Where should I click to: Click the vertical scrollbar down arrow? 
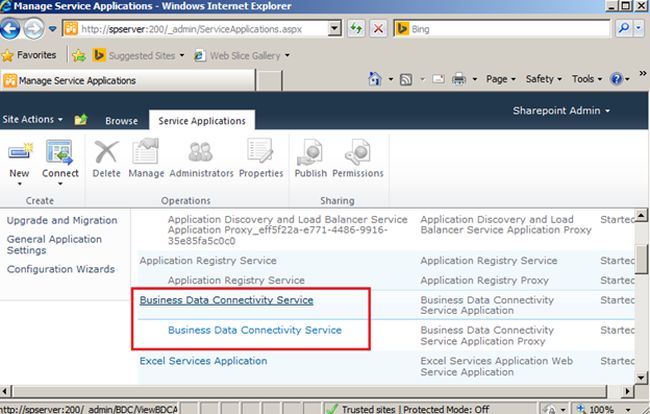point(641,378)
